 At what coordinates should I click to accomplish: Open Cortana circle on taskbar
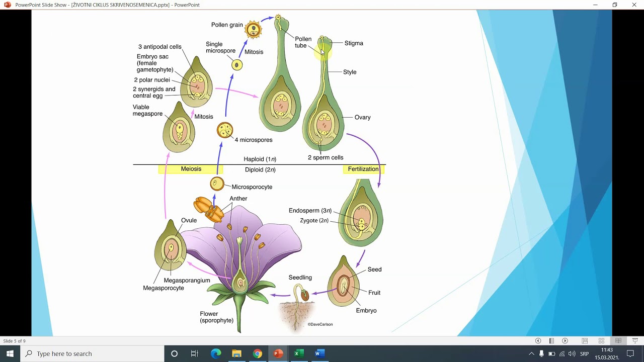(174, 353)
